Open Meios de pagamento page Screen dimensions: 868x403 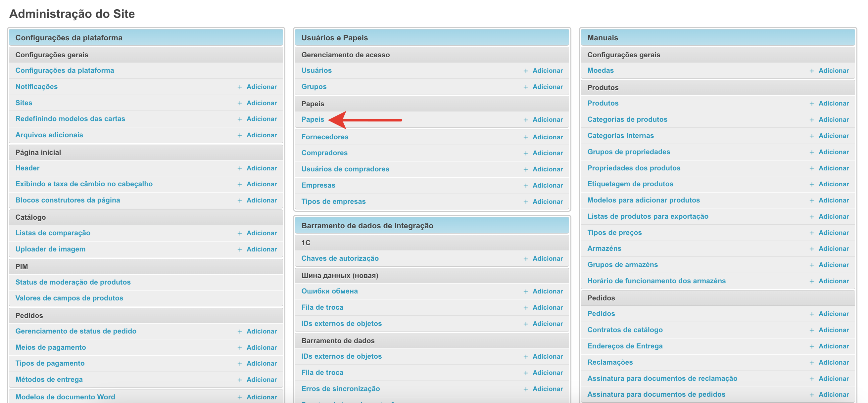pyautogui.click(x=51, y=347)
